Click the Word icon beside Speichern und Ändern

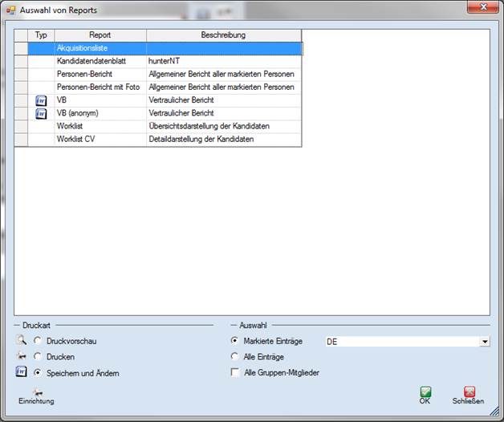(x=22, y=373)
